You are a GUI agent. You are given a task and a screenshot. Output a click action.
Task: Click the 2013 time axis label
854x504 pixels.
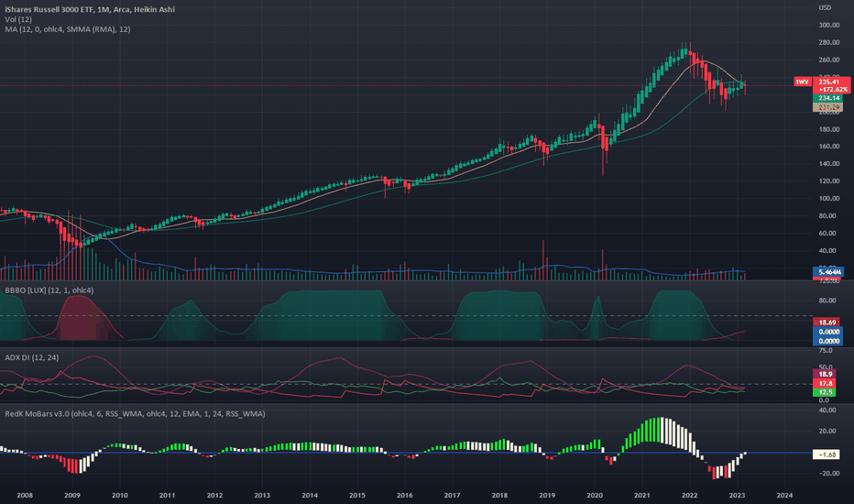(262, 495)
